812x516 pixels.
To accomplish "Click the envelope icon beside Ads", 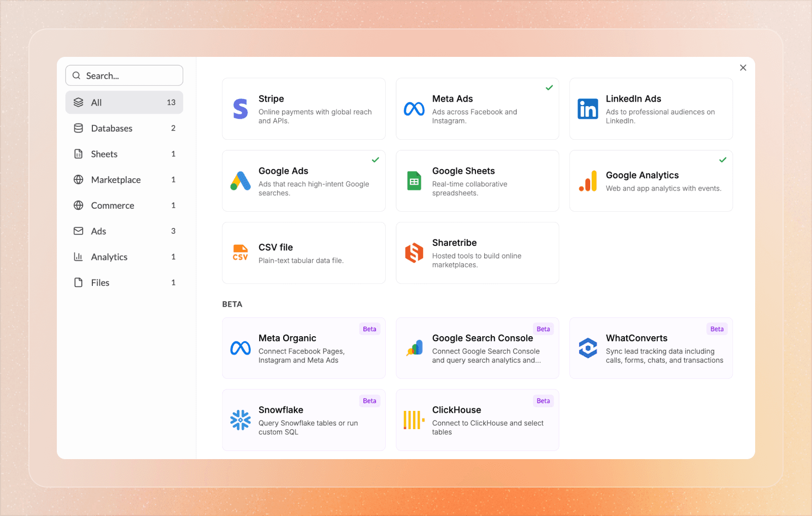I will click(78, 231).
